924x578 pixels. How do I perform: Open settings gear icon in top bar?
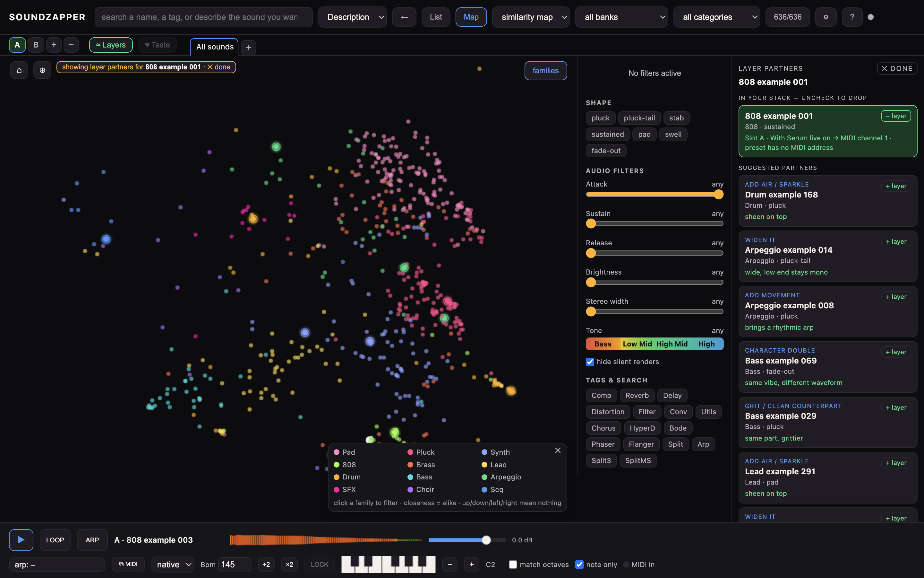click(826, 17)
